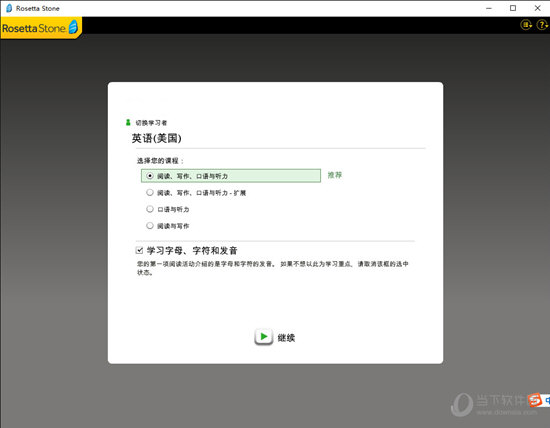The image size is (550, 428).
Task: Click the 推荐 recommended label
Action: [335, 175]
